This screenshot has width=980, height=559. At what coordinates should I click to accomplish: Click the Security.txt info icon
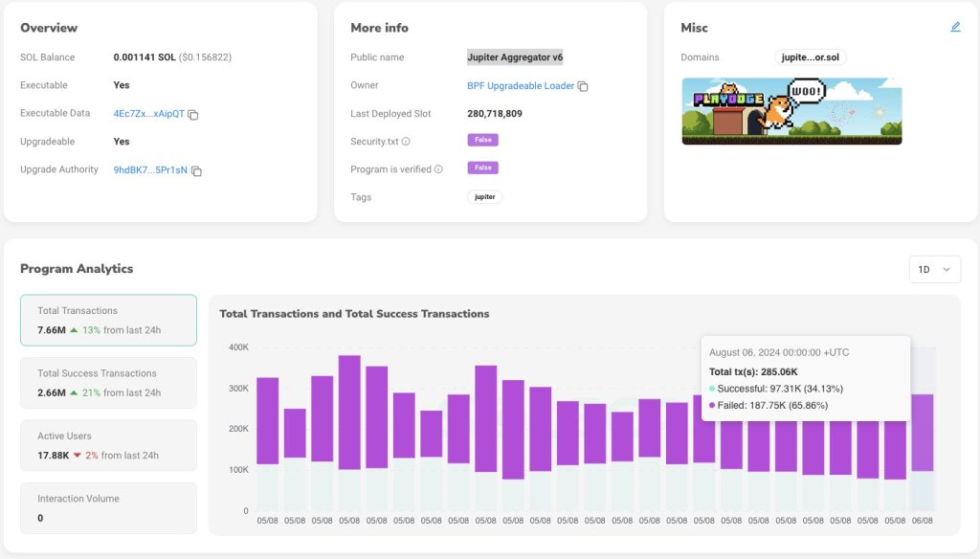[406, 142]
